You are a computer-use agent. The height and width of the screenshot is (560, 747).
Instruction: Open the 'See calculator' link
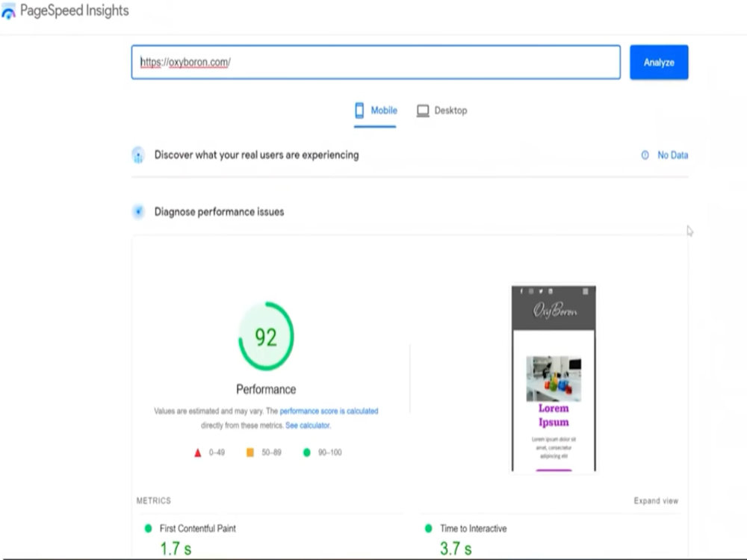307,426
